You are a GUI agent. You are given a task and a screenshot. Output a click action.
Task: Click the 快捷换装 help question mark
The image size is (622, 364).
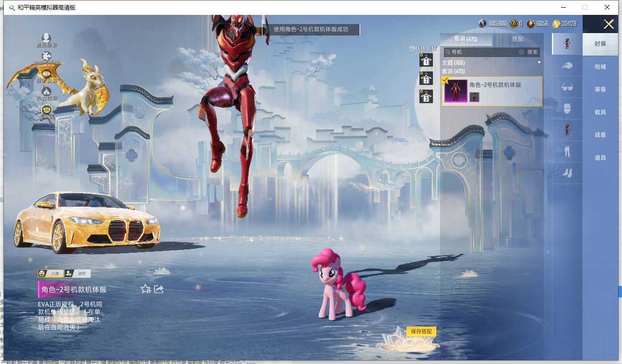412,49
